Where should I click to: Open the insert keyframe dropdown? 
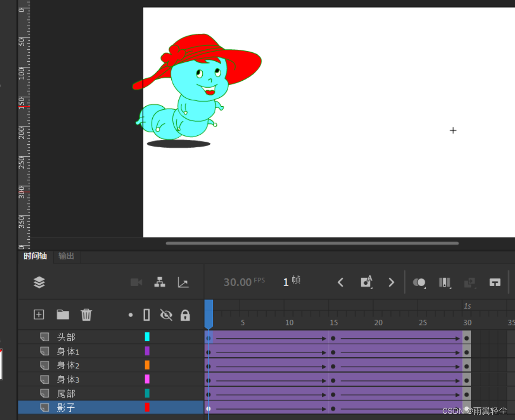click(x=366, y=282)
